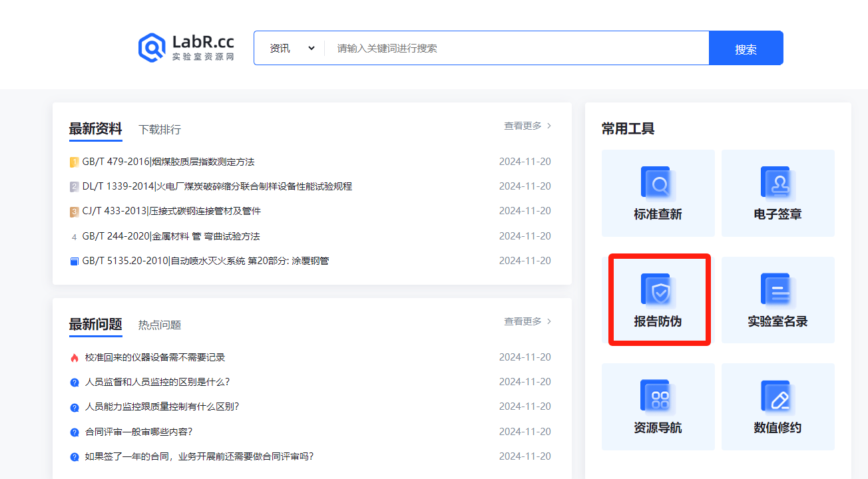The width and height of the screenshot is (868, 479).
Task: Click rank 4 number beside GB/T 244-2020
Action: (x=75, y=237)
